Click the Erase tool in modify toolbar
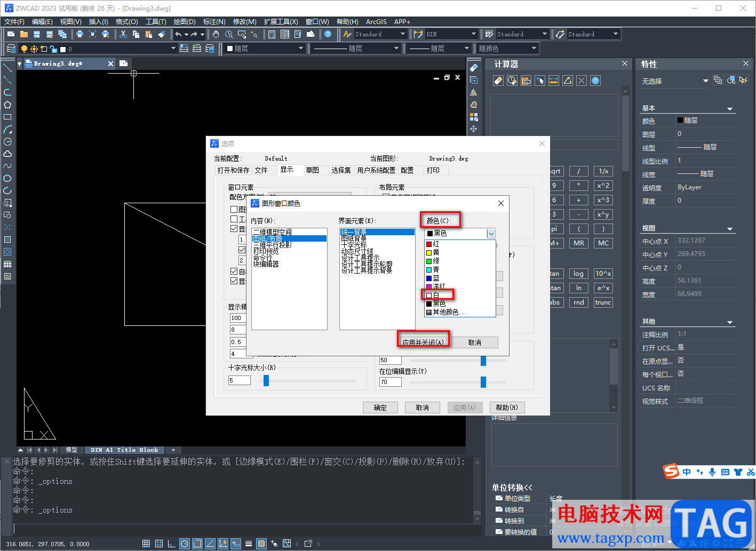The width and height of the screenshot is (756, 551). [x=474, y=68]
